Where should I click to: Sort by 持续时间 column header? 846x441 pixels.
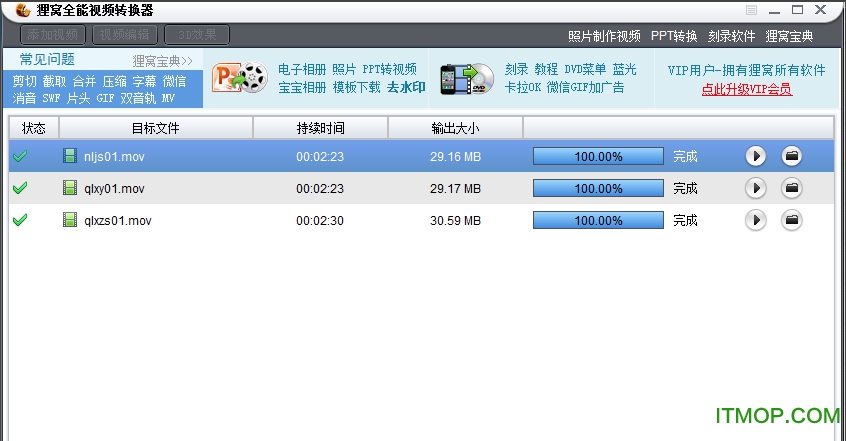pos(320,128)
